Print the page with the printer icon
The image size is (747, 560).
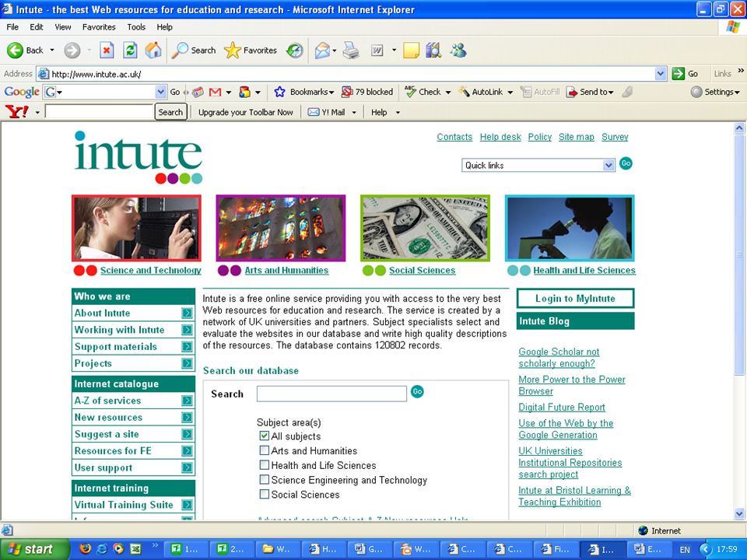pyautogui.click(x=351, y=50)
